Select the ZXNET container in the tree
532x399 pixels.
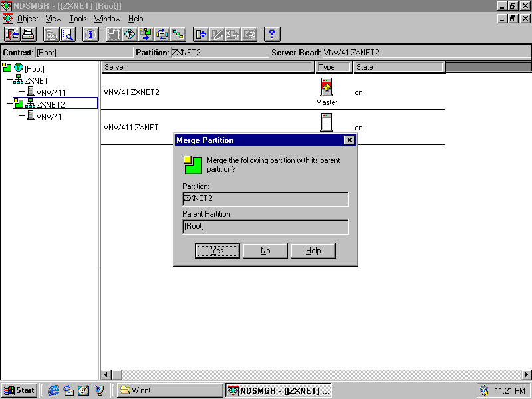click(36, 81)
